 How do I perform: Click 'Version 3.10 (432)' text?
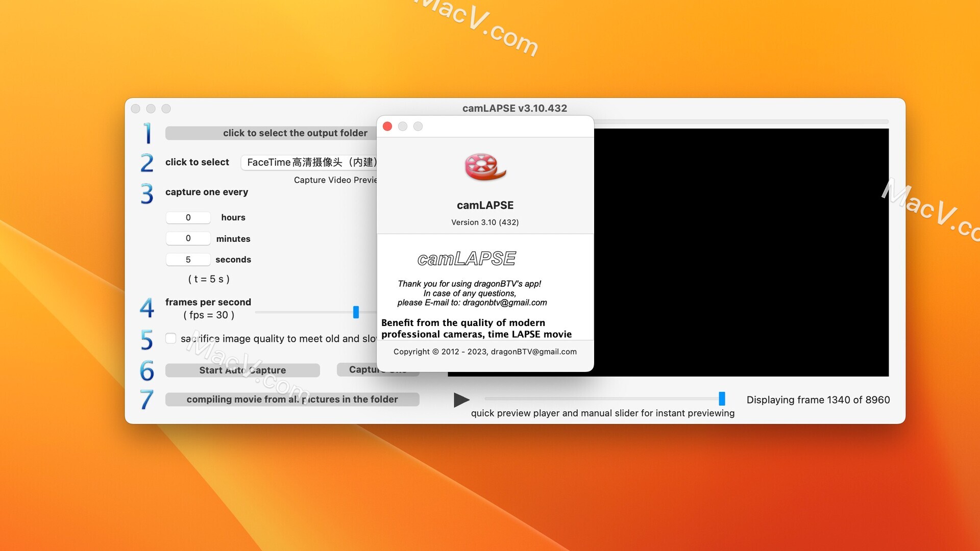[x=485, y=222]
